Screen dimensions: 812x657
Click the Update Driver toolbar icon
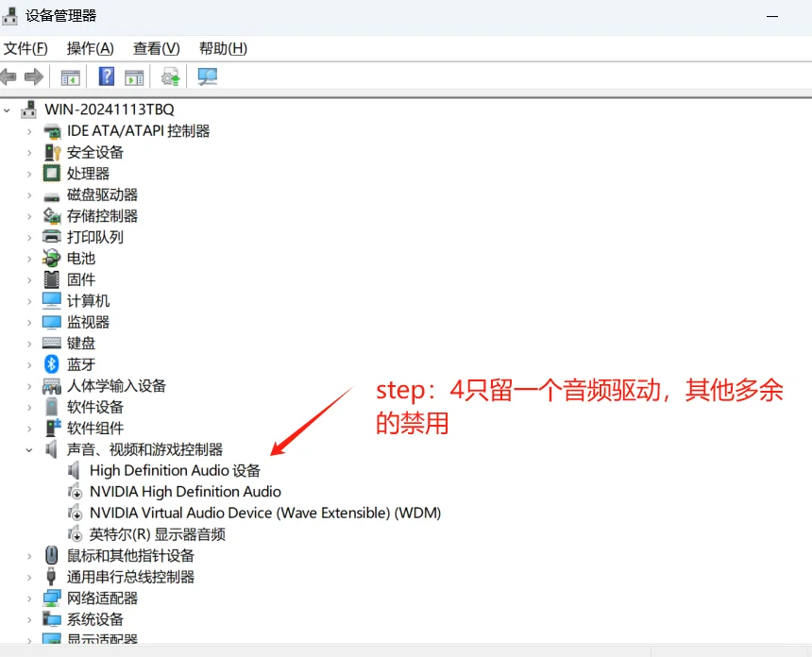point(170,76)
